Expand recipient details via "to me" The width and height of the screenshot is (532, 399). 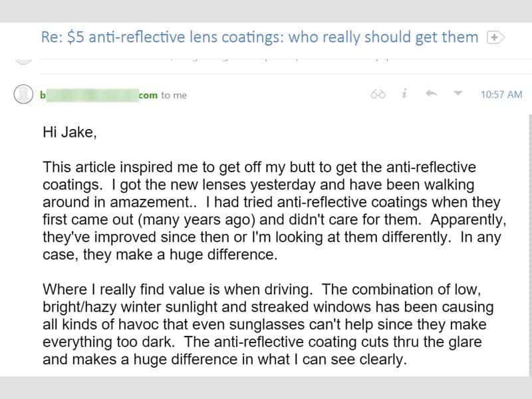(x=174, y=95)
